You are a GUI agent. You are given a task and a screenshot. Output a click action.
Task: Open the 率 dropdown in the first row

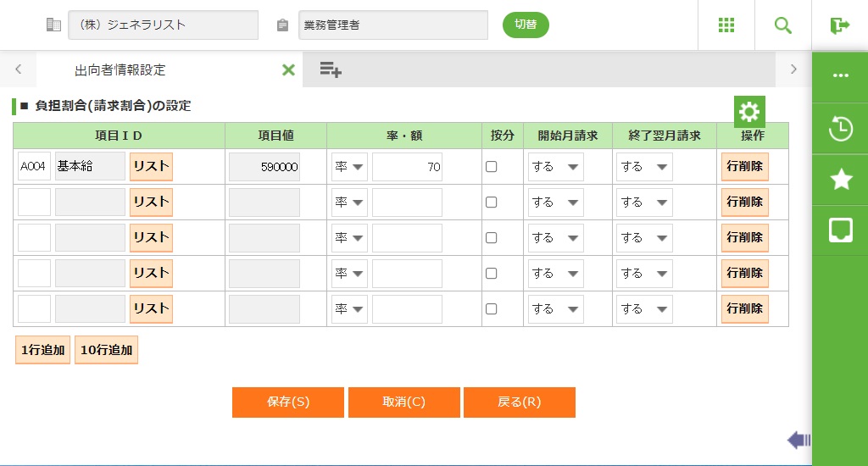(x=349, y=167)
